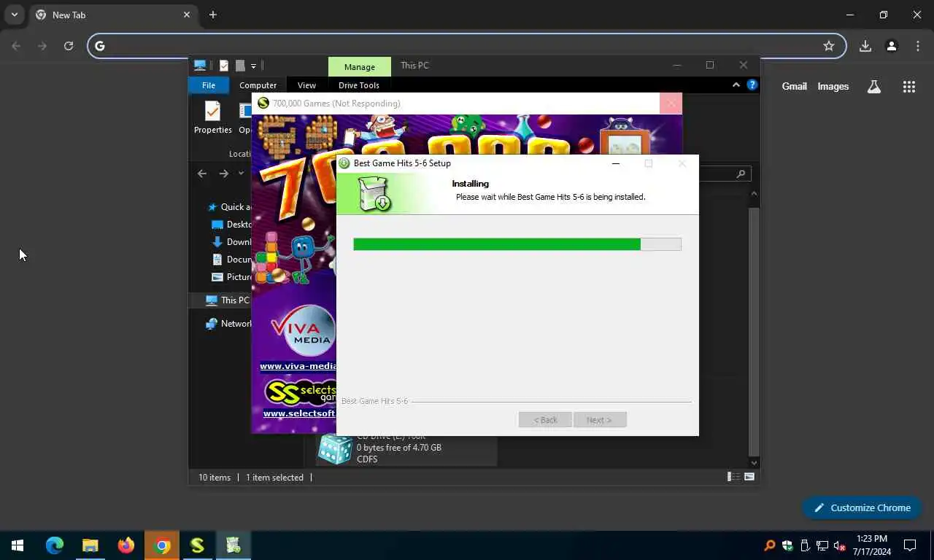
Task: Close the 700,000 Games window
Action: [671, 104]
